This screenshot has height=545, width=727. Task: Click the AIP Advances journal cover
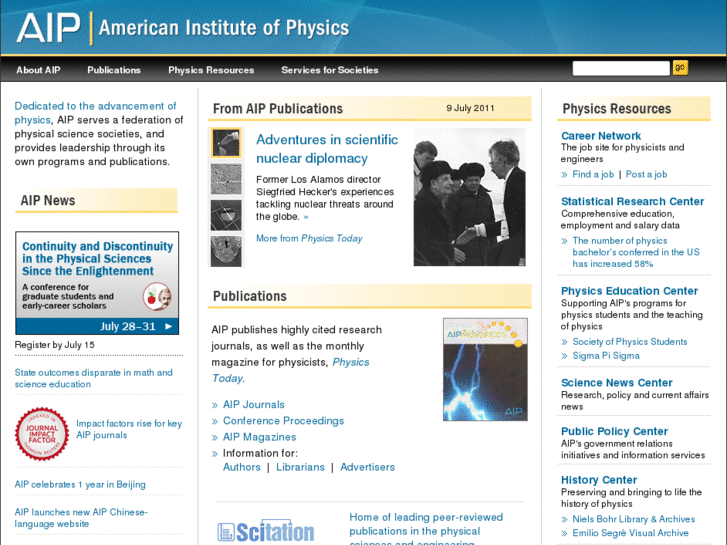pyautogui.click(x=485, y=370)
